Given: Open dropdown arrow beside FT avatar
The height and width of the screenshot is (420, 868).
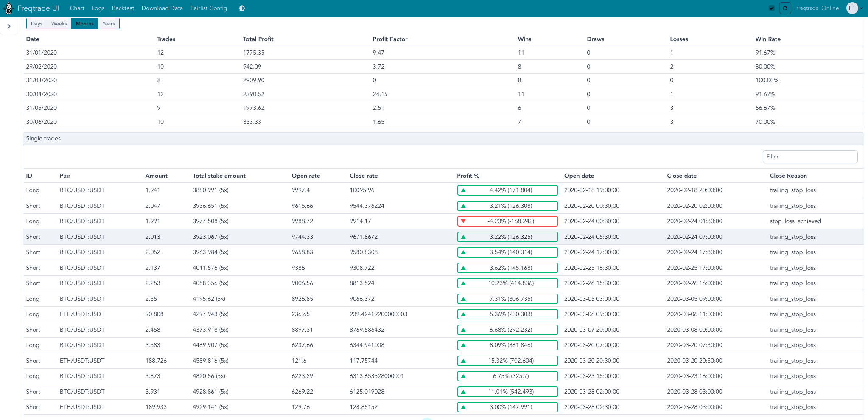Looking at the screenshot, I should point(862,8).
